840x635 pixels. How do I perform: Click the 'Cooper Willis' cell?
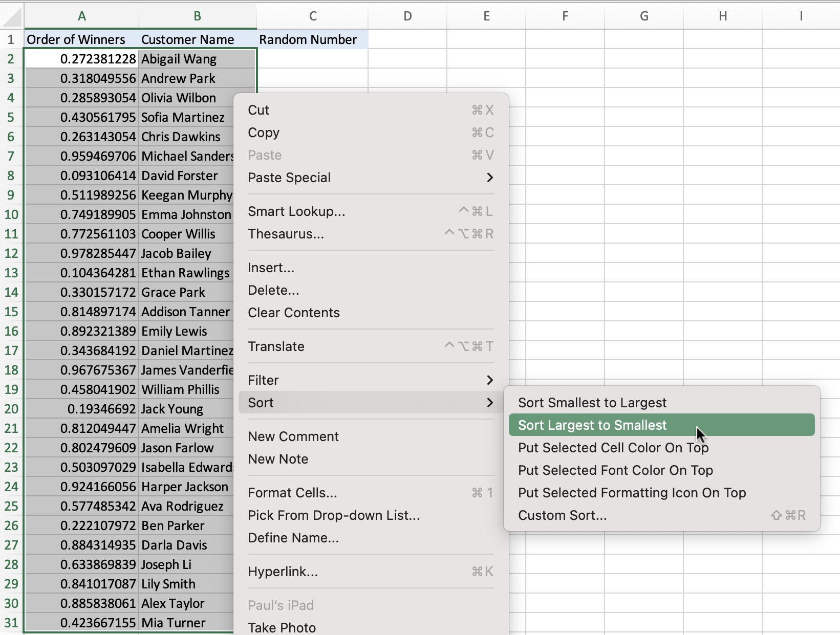pos(186,234)
